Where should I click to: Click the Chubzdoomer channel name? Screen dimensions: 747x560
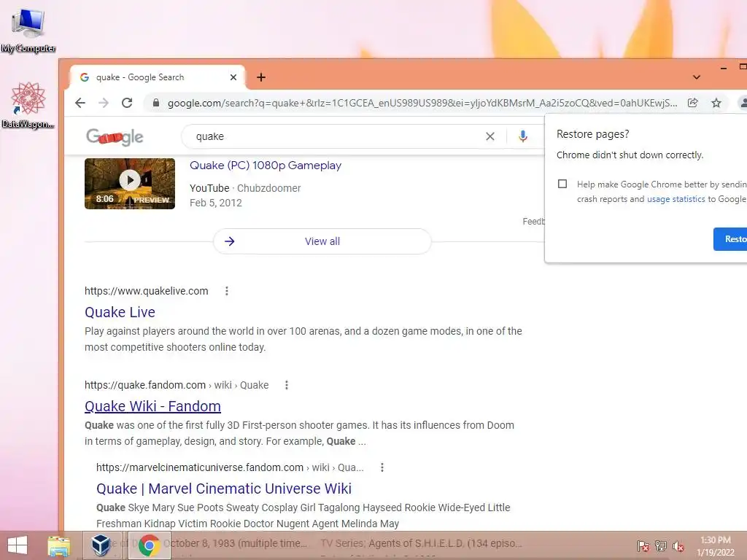click(268, 188)
